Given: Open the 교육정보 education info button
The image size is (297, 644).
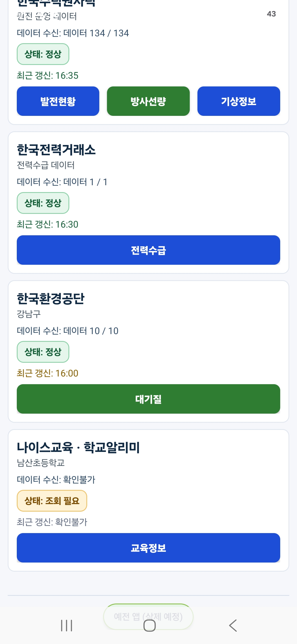Looking at the screenshot, I should point(148,548).
